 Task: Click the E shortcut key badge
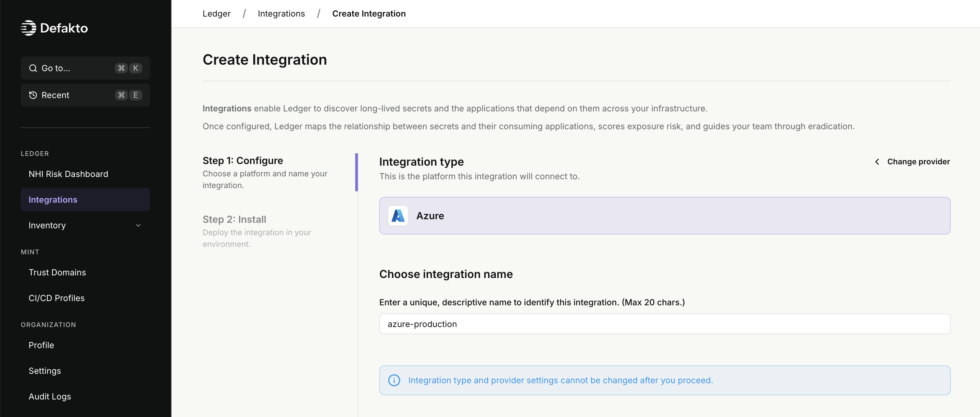(135, 95)
